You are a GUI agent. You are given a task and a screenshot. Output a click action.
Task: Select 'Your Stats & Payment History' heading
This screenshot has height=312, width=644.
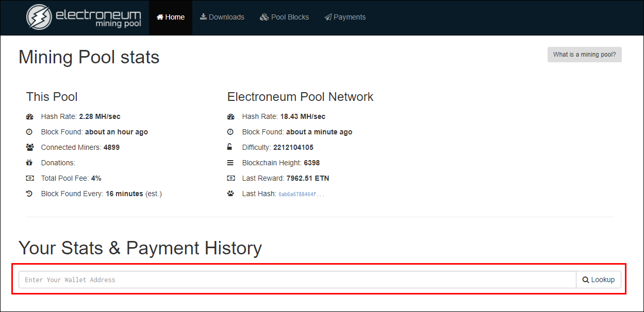tap(140, 248)
